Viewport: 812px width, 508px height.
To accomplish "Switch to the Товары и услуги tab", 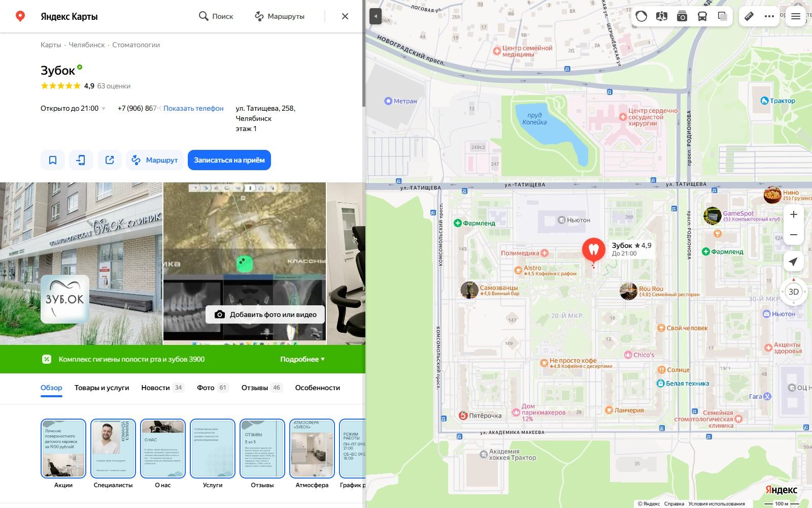I will [101, 388].
